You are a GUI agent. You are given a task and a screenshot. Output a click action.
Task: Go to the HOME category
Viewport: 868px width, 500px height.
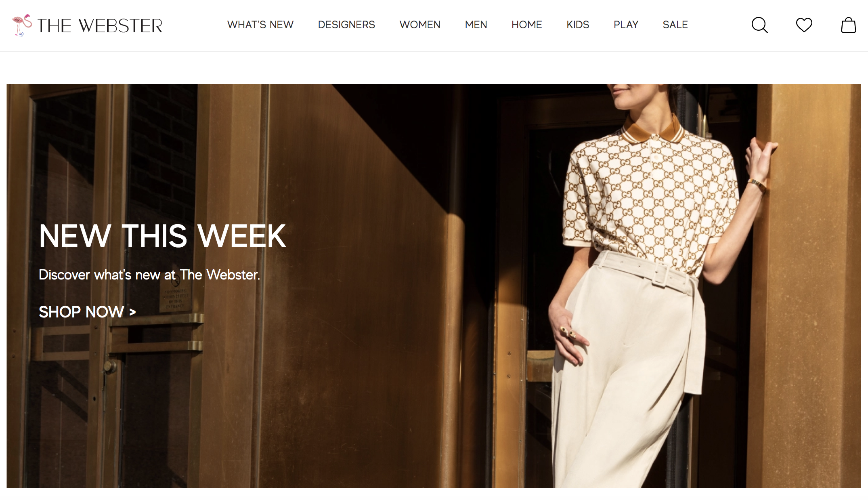(x=527, y=25)
